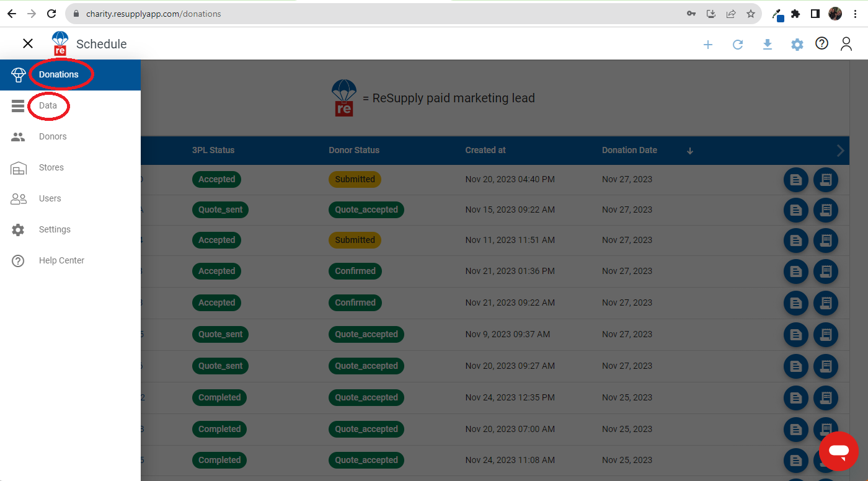Toggle the down-arrow sort indicator beside Donation Date
The height and width of the screenshot is (481, 868).
(690, 151)
